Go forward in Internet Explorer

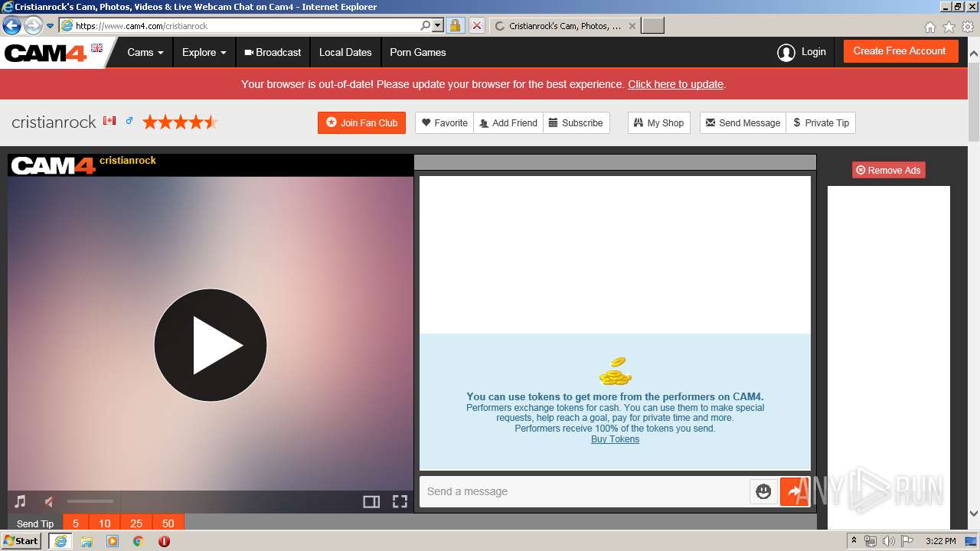(33, 25)
